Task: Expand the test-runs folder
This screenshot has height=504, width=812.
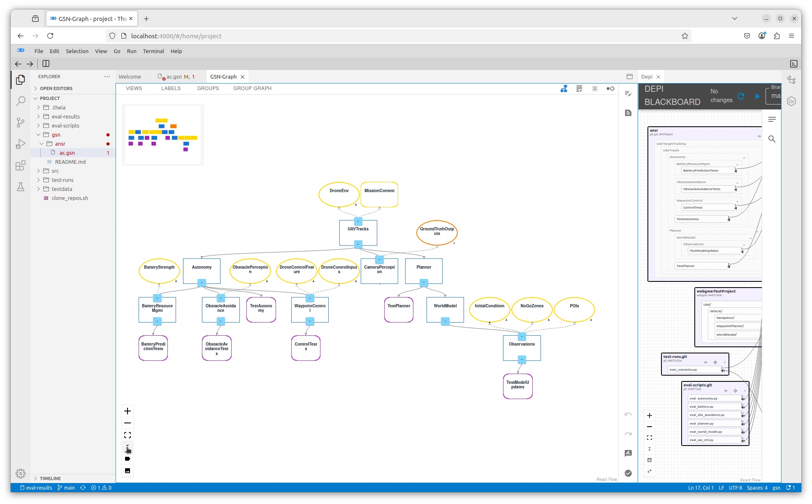Action: pos(38,180)
